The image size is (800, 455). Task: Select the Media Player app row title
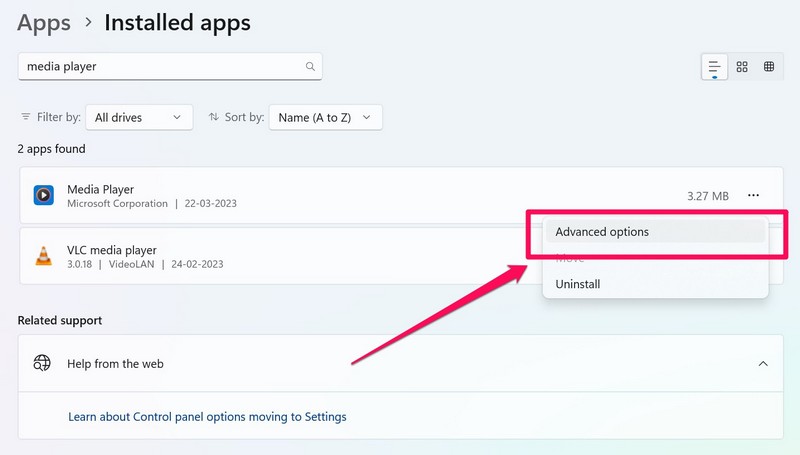pyautogui.click(x=101, y=189)
